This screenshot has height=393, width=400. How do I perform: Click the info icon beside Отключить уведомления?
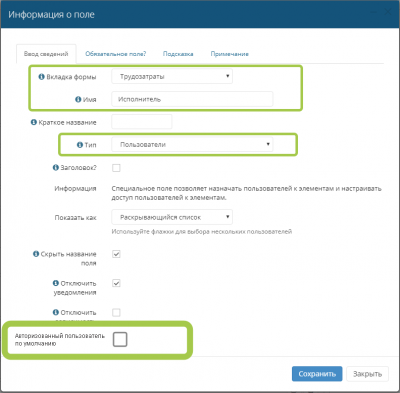[56, 283]
